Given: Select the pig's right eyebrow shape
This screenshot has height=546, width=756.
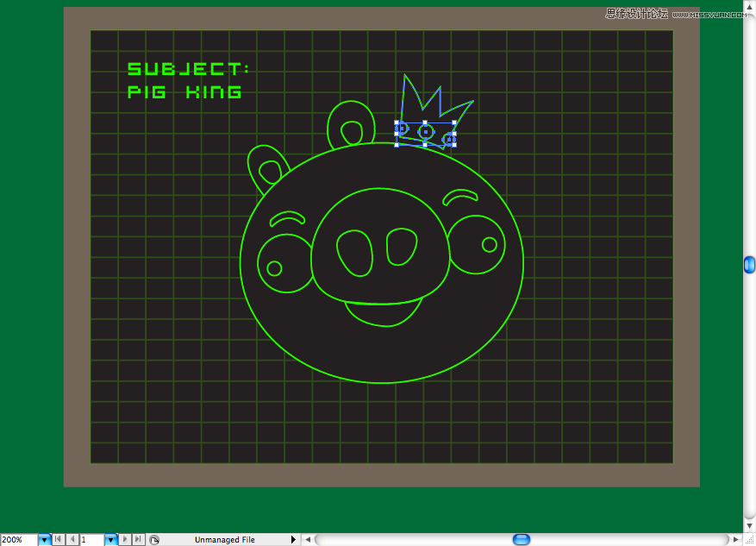Looking at the screenshot, I should (460, 197).
